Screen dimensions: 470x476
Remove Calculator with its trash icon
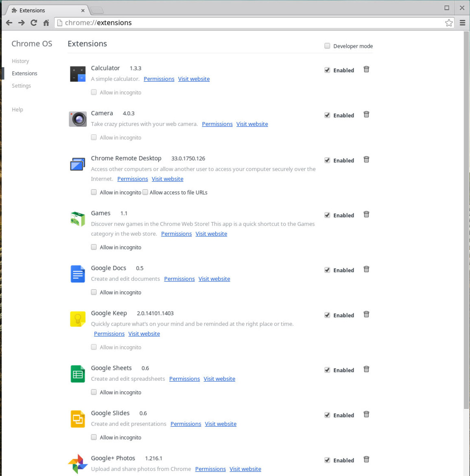pos(367,70)
